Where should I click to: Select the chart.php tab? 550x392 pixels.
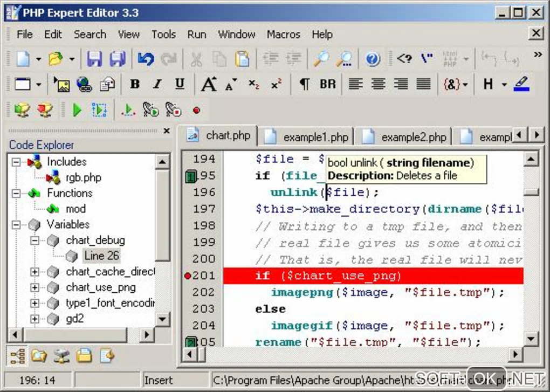[217, 135]
